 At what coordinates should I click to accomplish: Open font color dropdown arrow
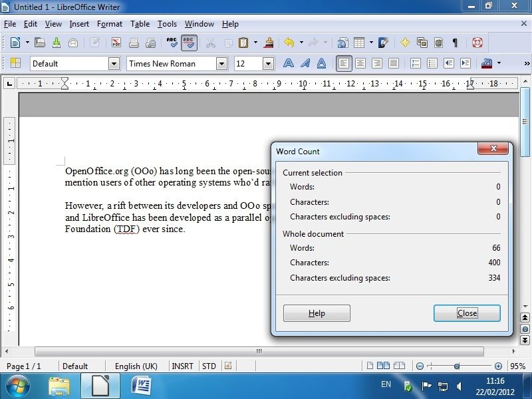click(x=499, y=63)
